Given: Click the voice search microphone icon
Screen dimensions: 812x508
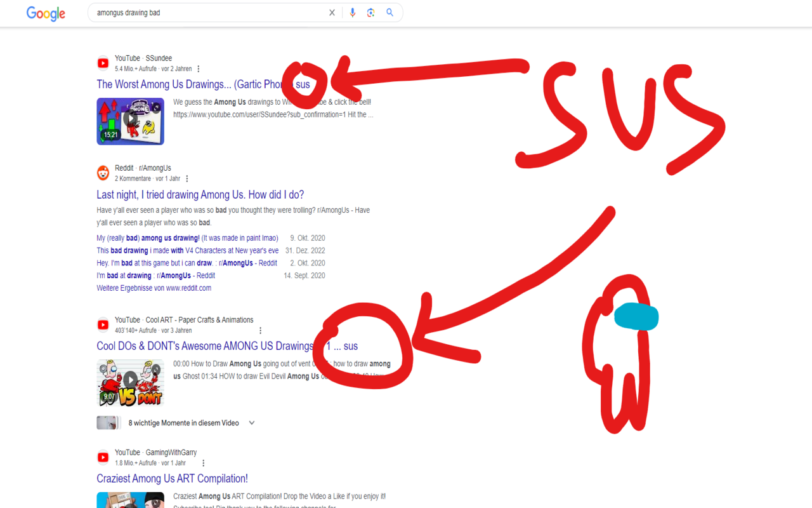Looking at the screenshot, I should 353,12.
